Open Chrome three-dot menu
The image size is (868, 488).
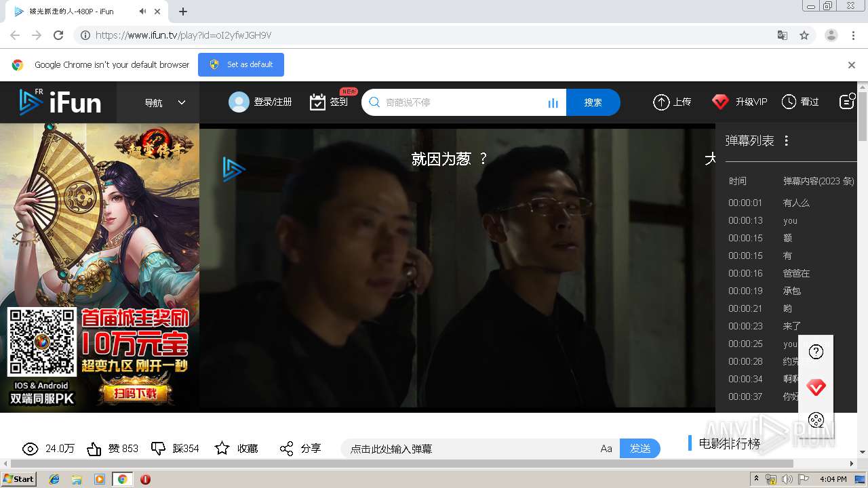853,35
